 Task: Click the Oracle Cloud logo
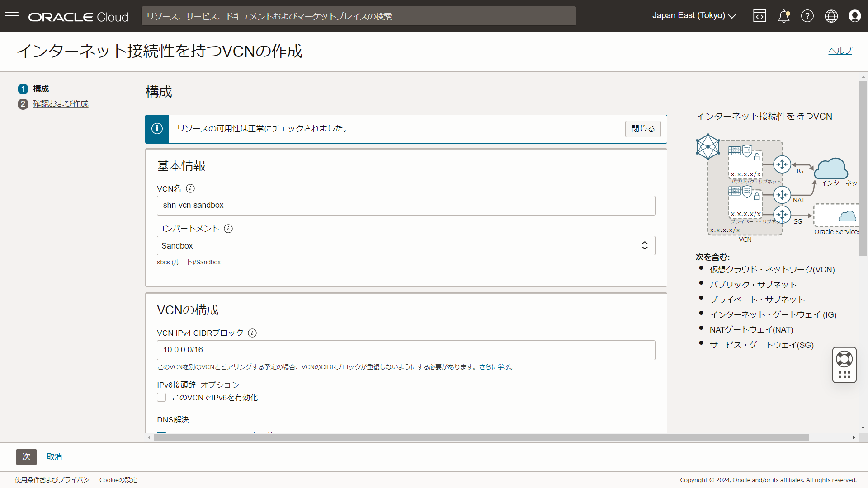tap(78, 17)
